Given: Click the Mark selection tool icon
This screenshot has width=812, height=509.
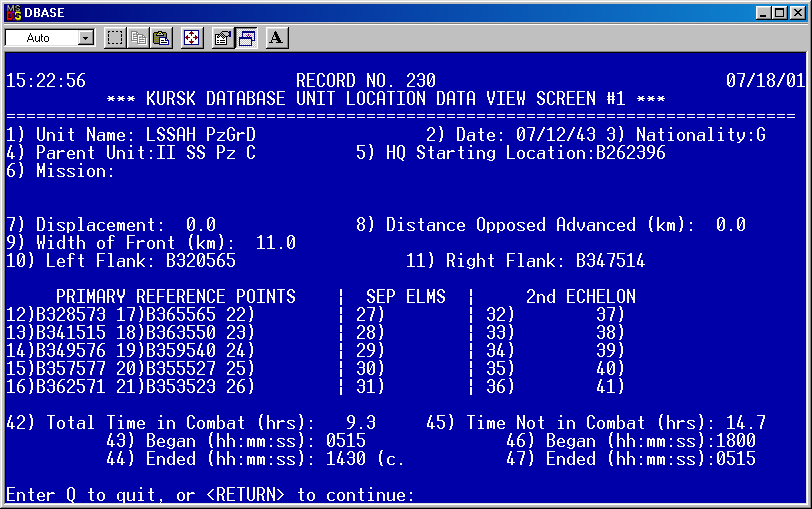Looking at the screenshot, I should [x=115, y=38].
